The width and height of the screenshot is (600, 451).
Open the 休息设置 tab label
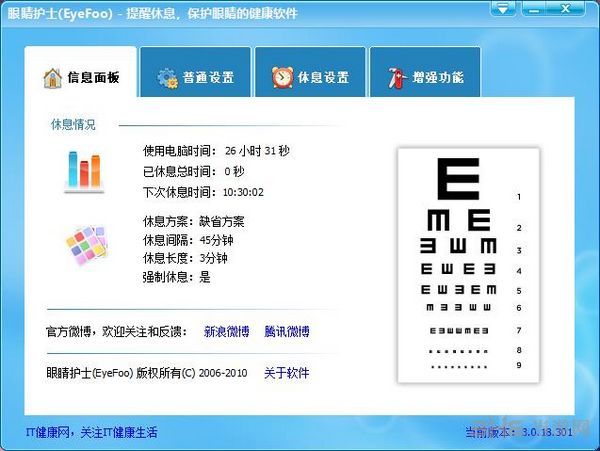(x=323, y=78)
